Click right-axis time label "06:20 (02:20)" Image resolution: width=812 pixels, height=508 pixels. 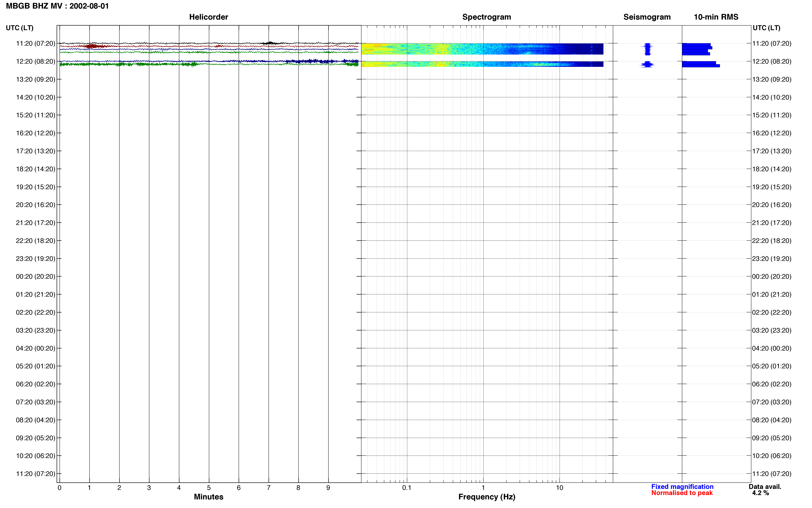pyautogui.click(x=772, y=384)
